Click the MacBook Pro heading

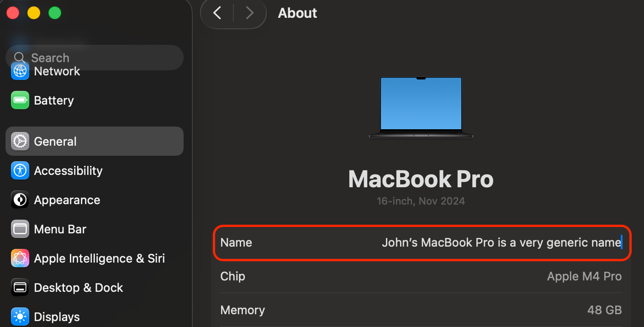(x=421, y=179)
